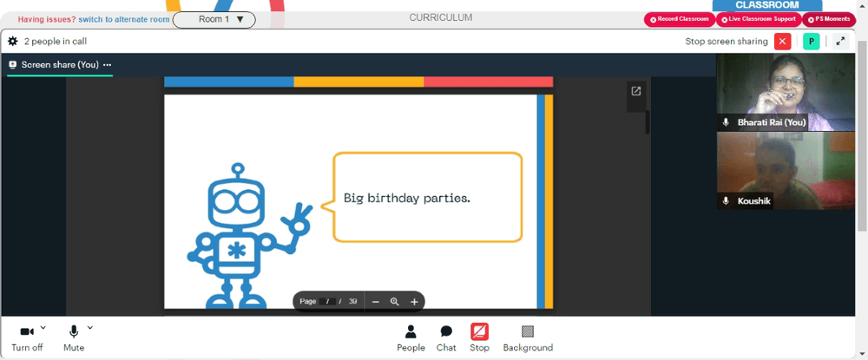This screenshot has width=868, height=360.
Task: Zoom in the PDF with plus
Action: (414, 301)
